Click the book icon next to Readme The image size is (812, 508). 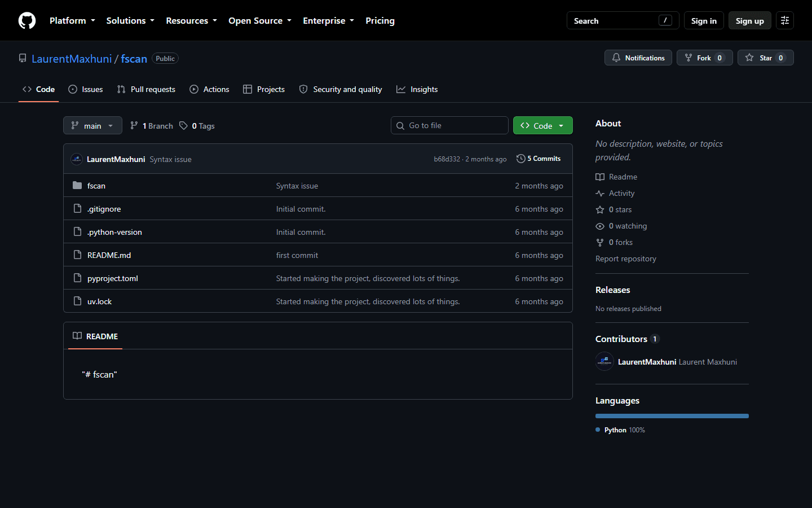[600, 177]
